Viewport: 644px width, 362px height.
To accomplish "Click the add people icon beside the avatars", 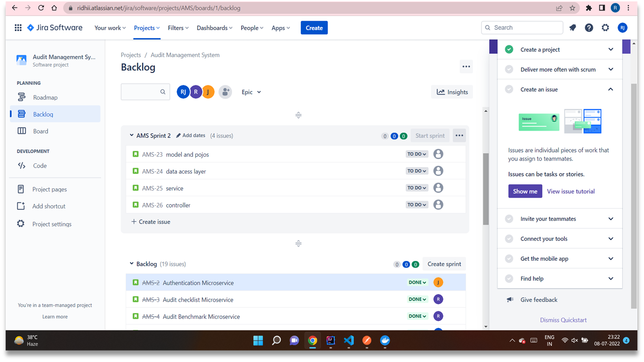I will click(225, 92).
